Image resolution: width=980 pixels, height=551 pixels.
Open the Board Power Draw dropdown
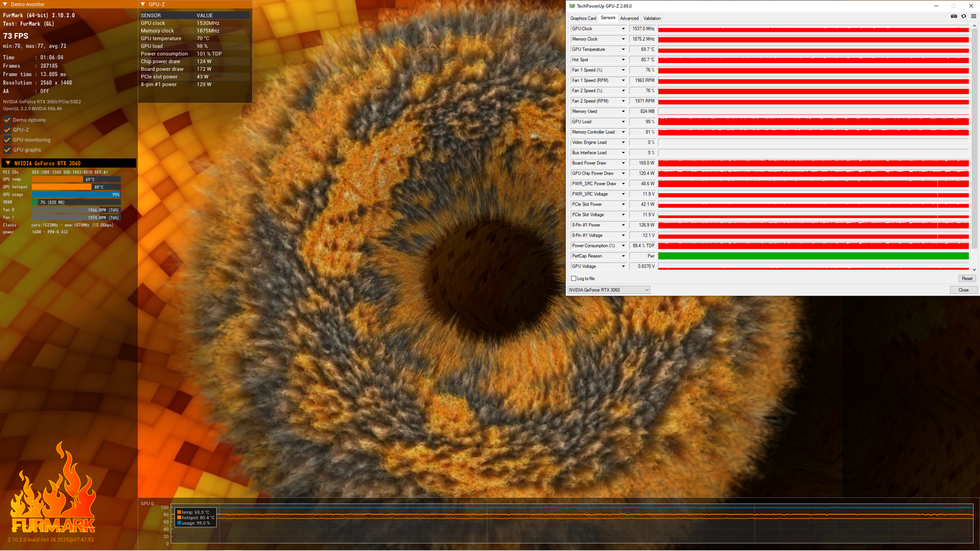pyautogui.click(x=623, y=163)
